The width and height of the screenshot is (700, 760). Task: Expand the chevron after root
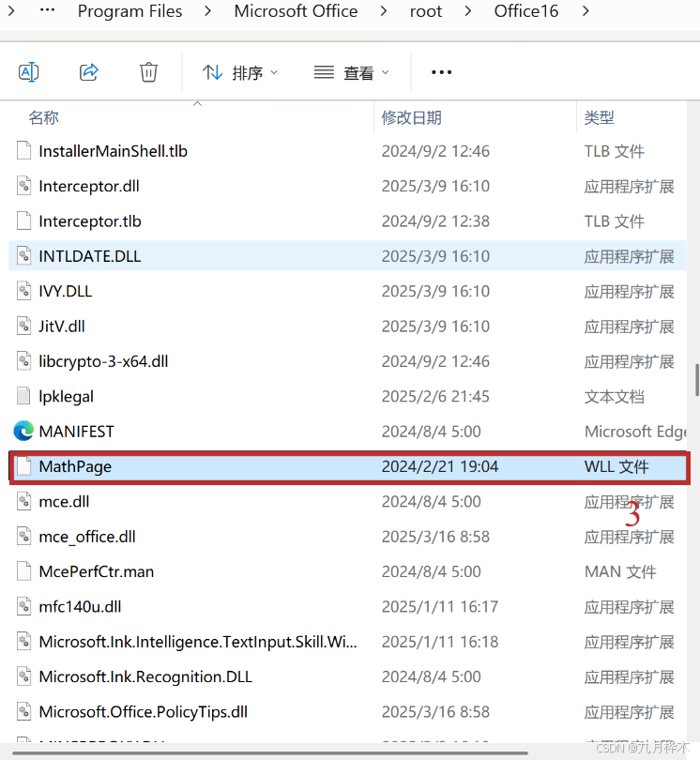click(468, 10)
